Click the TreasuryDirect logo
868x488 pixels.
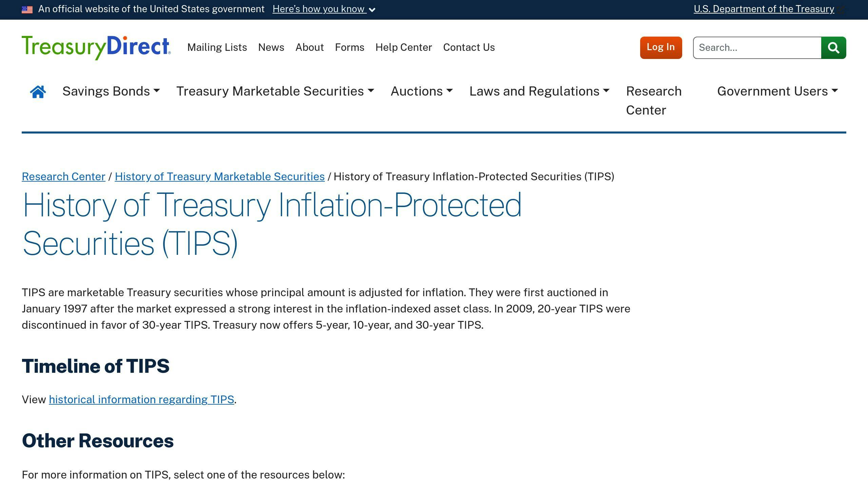(96, 47)
